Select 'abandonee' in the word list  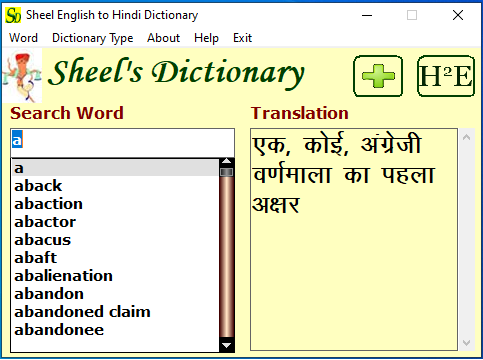click(x=115, y=330)
